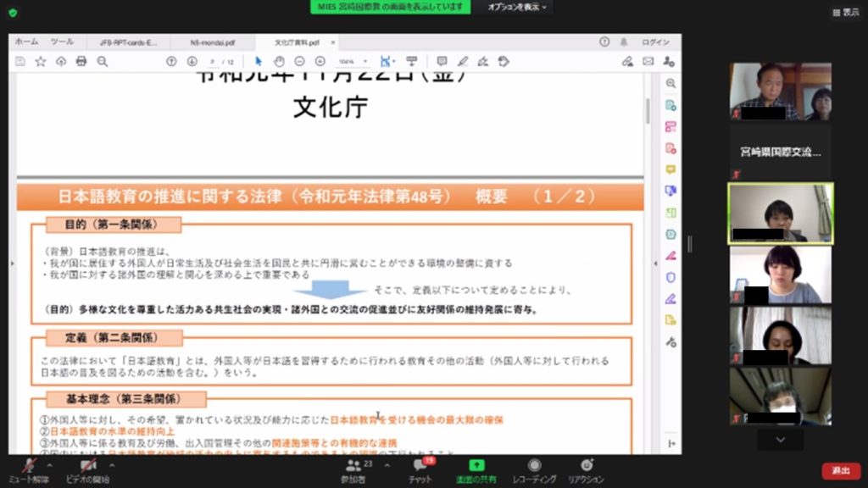Screen dimensions: 868x488
Task: Share with others using the person-plus icon
Action: coord(669,61)
